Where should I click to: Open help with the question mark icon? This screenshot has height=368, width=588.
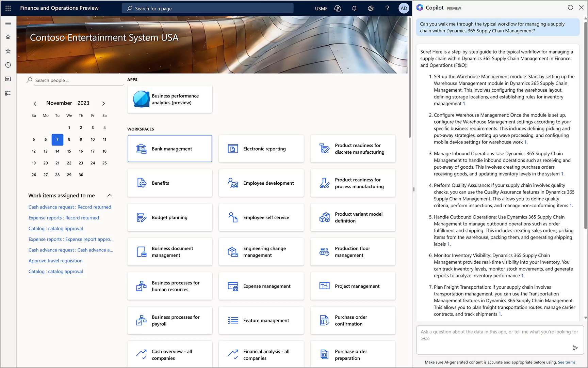click(x=387, y=8)
